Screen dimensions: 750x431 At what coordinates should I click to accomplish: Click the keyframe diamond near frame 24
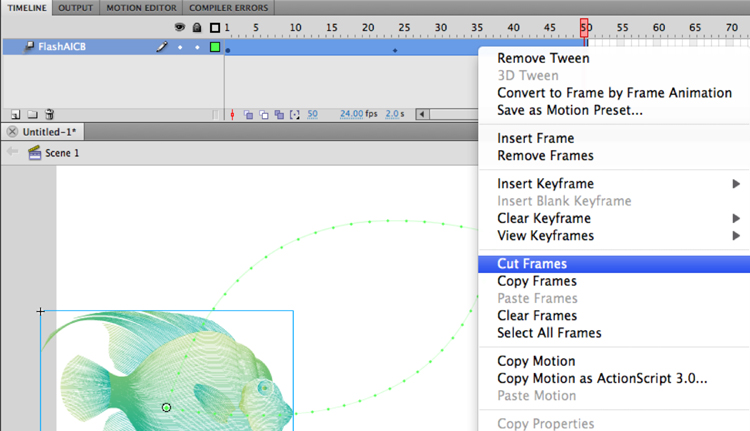coord(395,50)
